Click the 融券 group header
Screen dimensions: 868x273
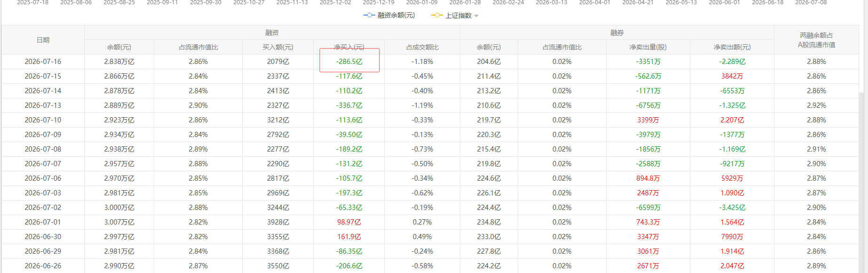[x=617, y=32]
